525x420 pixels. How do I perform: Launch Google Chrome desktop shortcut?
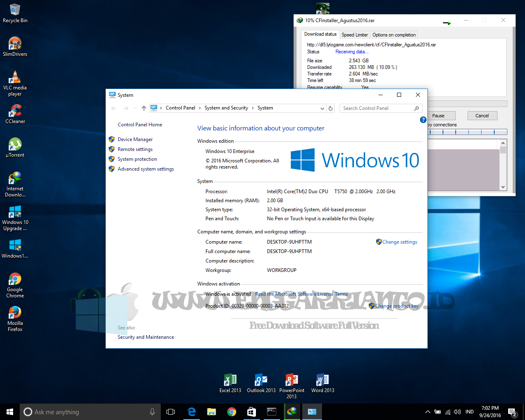click(15, 285)
